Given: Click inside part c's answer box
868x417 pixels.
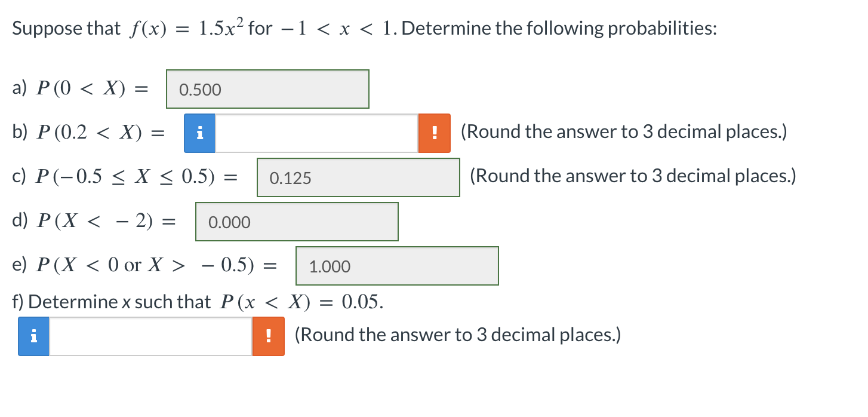Looking at the screenshot, I should (x=358, y=177).
